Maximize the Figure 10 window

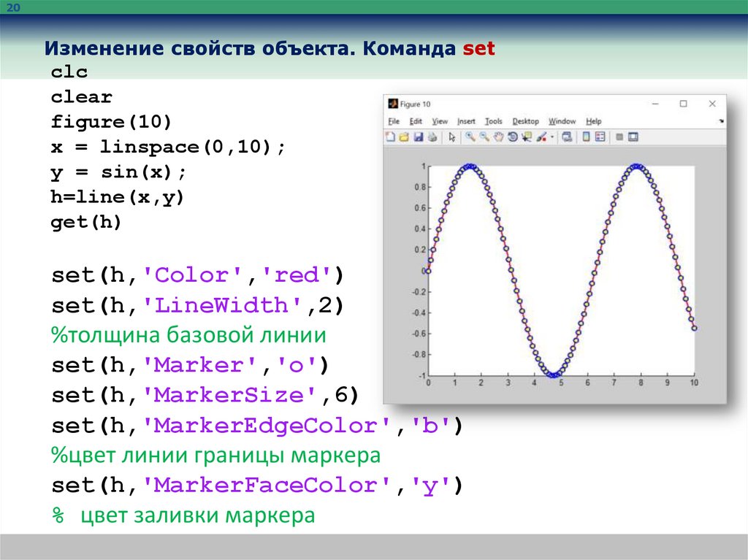pyautogui.click(x=683, y=104)
